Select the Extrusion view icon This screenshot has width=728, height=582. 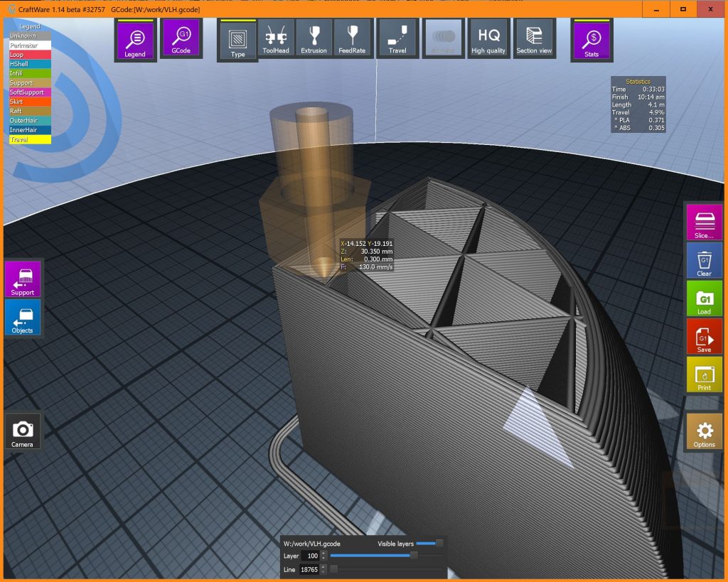point(314,40)
